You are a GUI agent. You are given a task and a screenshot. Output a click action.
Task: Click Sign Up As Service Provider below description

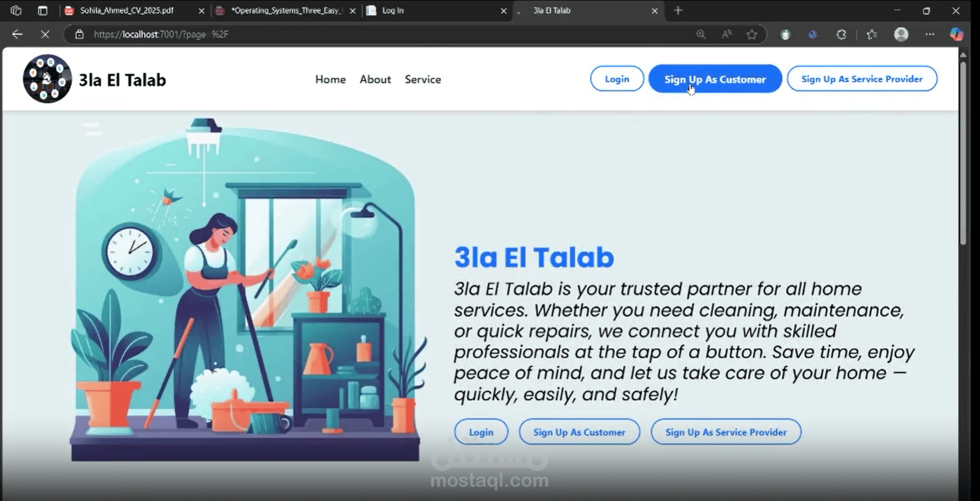click(x=726, y=432)
